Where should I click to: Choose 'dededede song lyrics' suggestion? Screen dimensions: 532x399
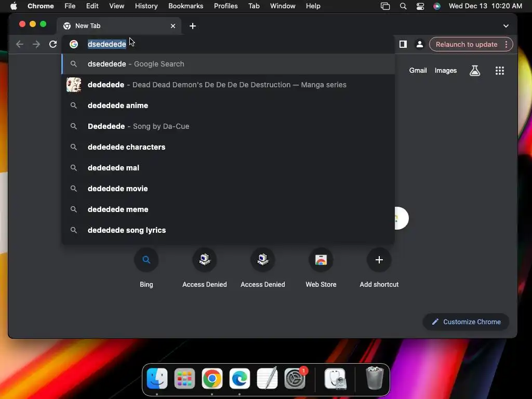(x=228, y=230)
